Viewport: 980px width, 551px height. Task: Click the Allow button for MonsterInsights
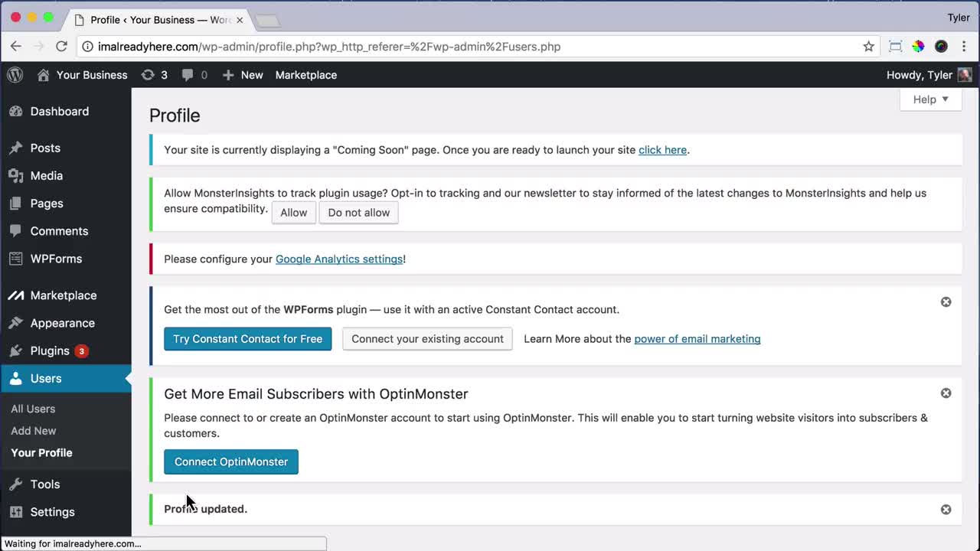coord(293,213)
